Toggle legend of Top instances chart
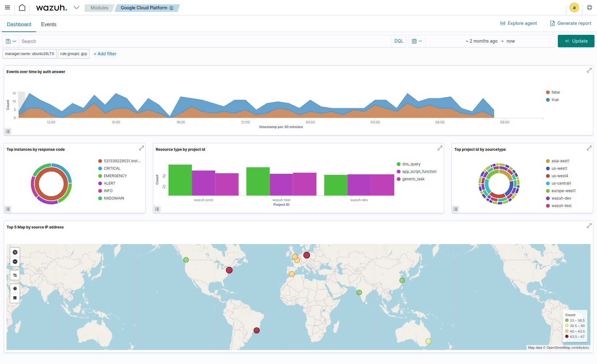The image size is (597, 364). click(x=8, y=209)
